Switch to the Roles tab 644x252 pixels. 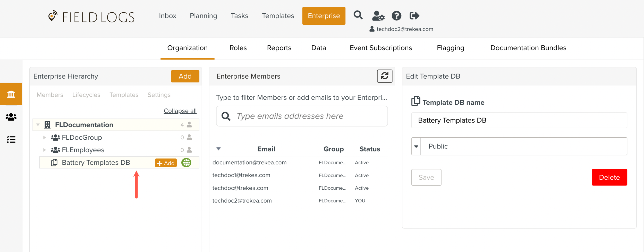coord(238,48)
